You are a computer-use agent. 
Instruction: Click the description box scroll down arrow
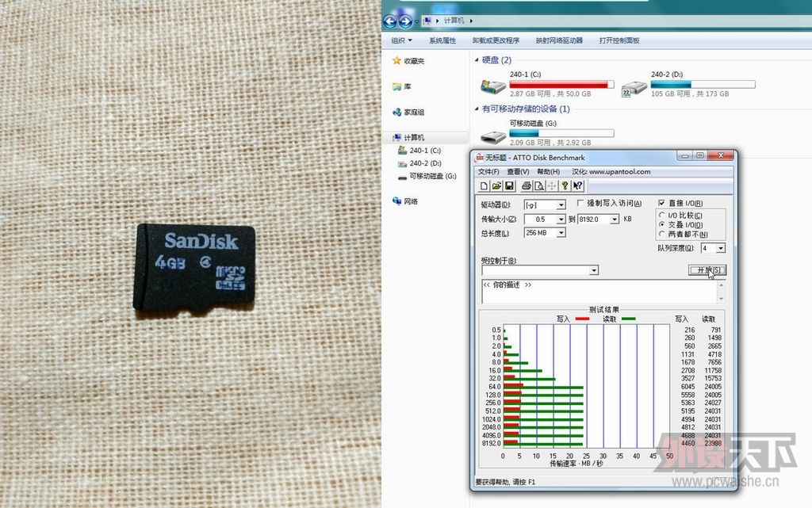[721, 299]
